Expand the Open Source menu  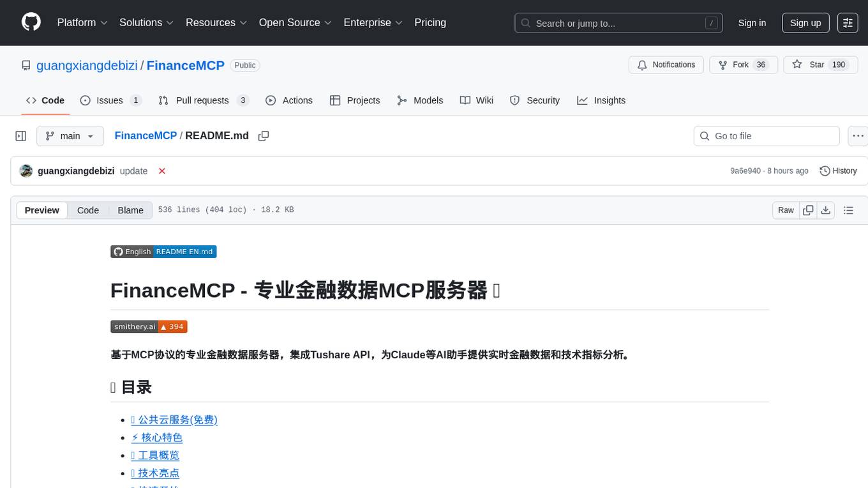click(x=295, y=22)
